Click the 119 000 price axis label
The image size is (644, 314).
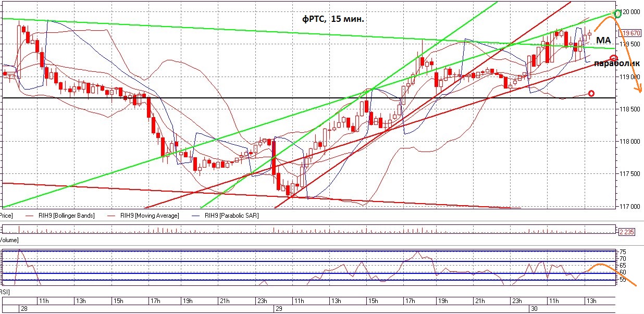[x=630, y=77]
